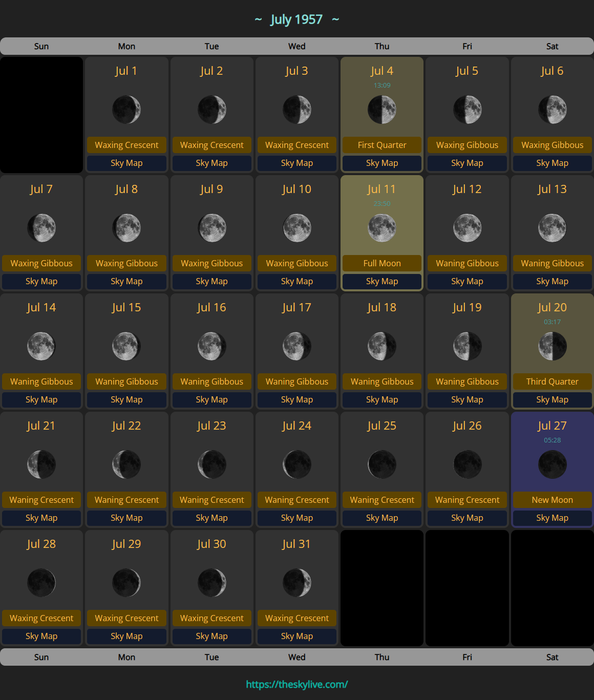Image resolution: width=594 pixels, height=700 pixels.
Task: Select the First Quarter phase label on Jul 4
Action: pos(382,145)
